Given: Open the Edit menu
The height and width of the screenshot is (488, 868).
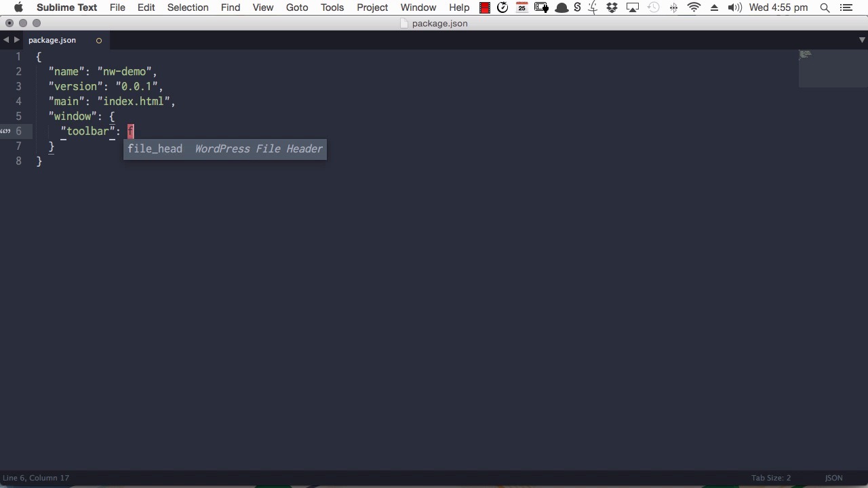Looking at the screenshot, I should [x=146, y=7].
